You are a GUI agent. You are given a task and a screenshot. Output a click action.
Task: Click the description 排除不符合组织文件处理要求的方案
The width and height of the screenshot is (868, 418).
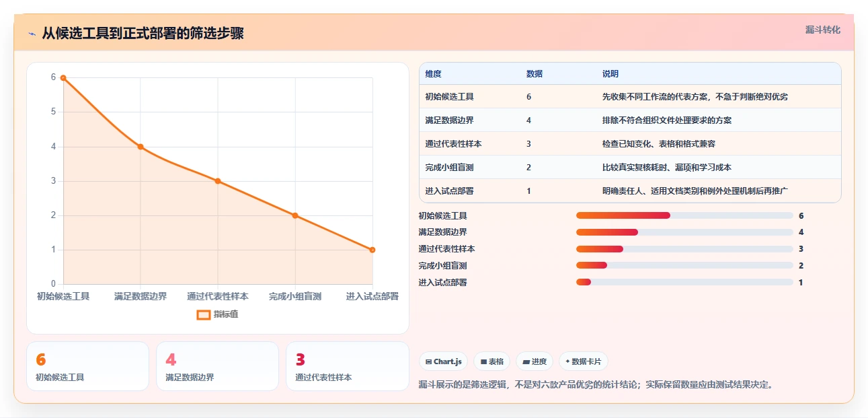[x=667, y=120]
